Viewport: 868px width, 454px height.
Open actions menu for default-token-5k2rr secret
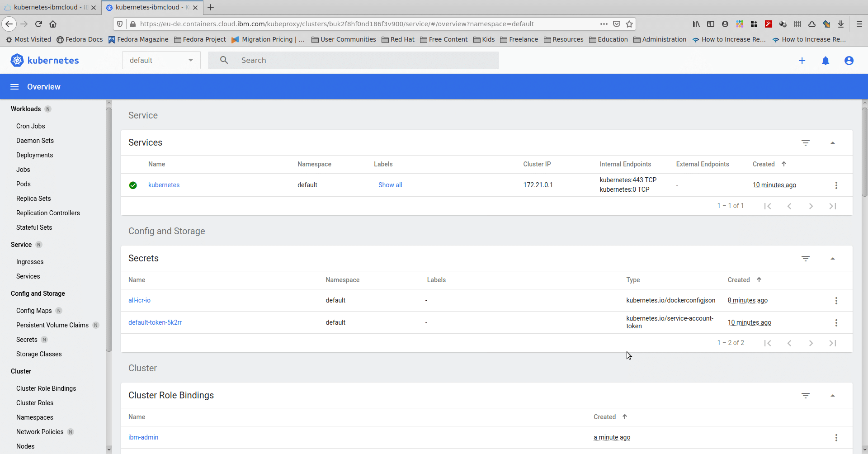click(x=836, y=323)
